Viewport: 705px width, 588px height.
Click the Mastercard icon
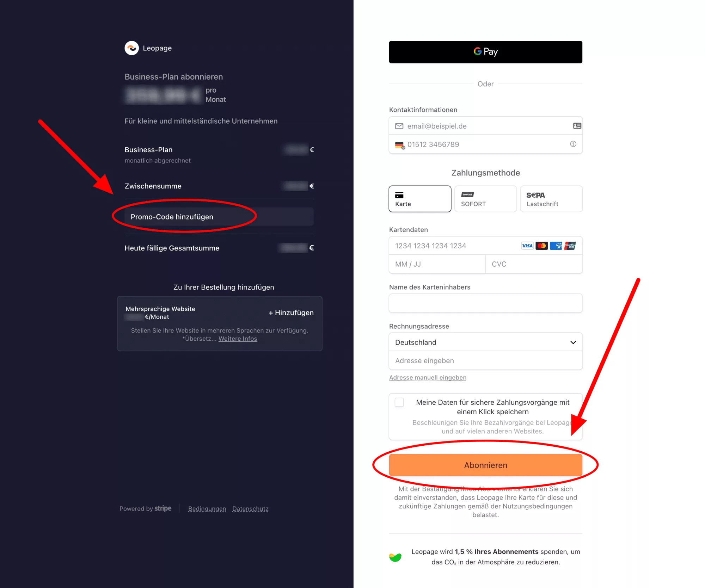click(x=541, y=246)
